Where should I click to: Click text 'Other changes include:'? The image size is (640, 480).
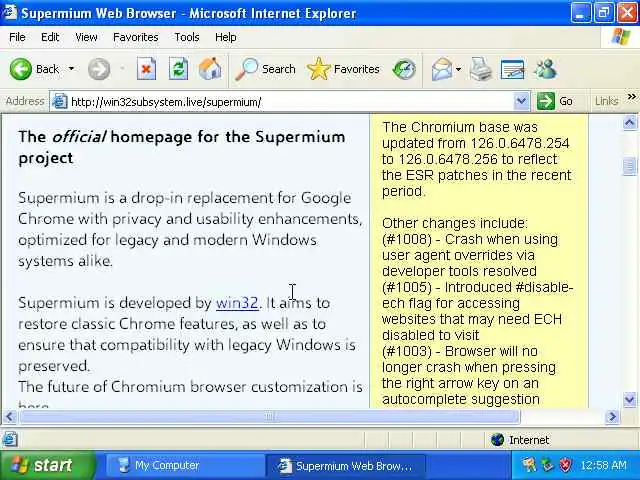tap(455, 223)
